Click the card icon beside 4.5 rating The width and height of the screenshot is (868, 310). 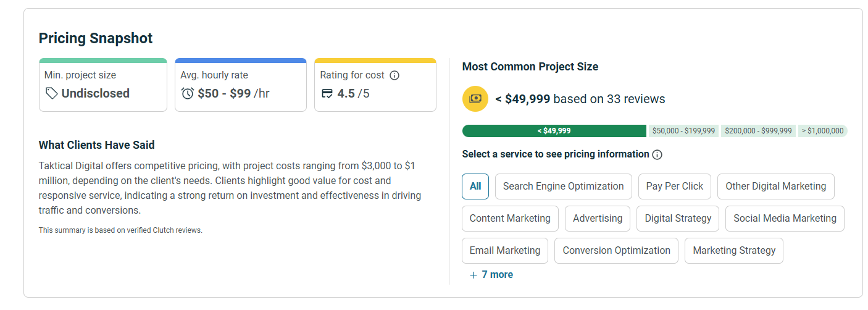tap(327, 93)
